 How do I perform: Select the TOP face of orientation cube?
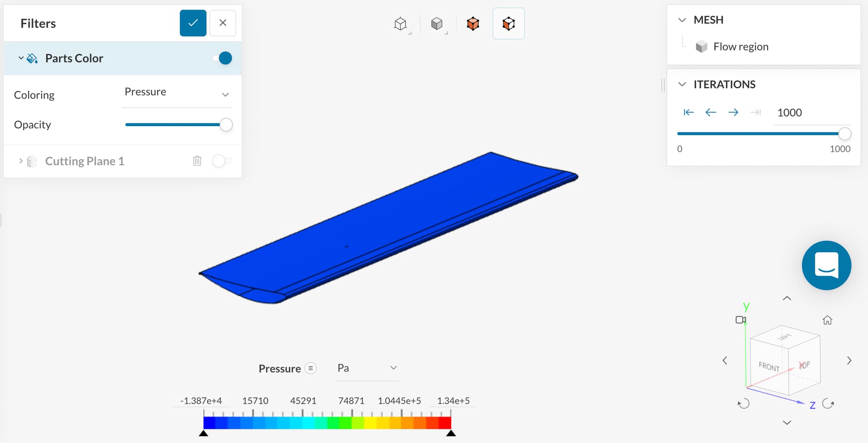pos(804,365)
